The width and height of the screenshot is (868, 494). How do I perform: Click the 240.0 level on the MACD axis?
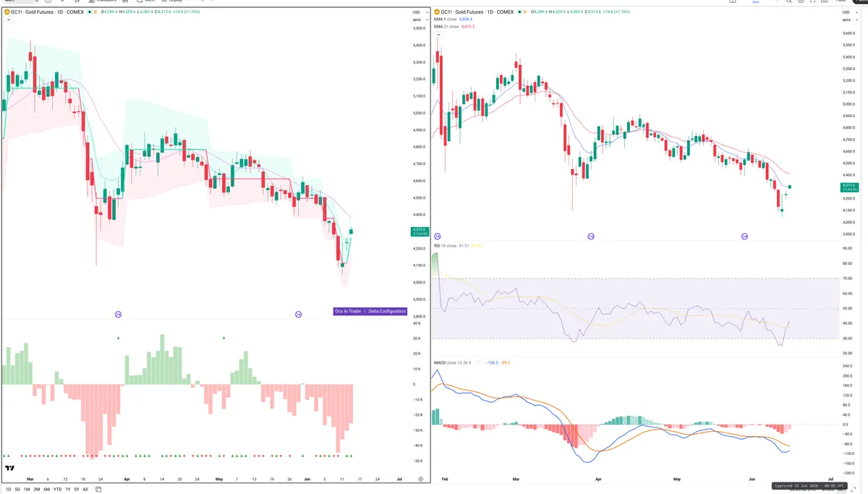[x=848, y=366]
